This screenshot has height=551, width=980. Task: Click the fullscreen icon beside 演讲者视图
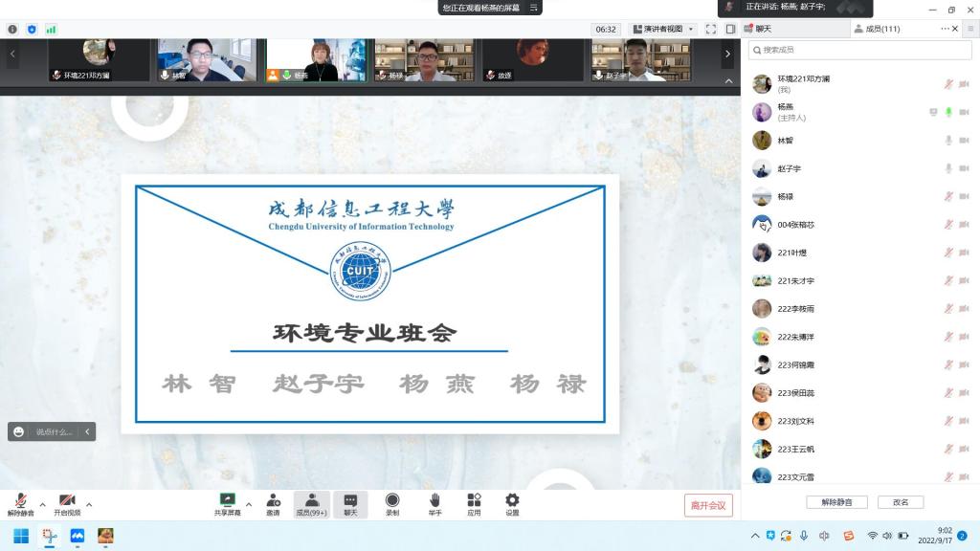point(710,29)
